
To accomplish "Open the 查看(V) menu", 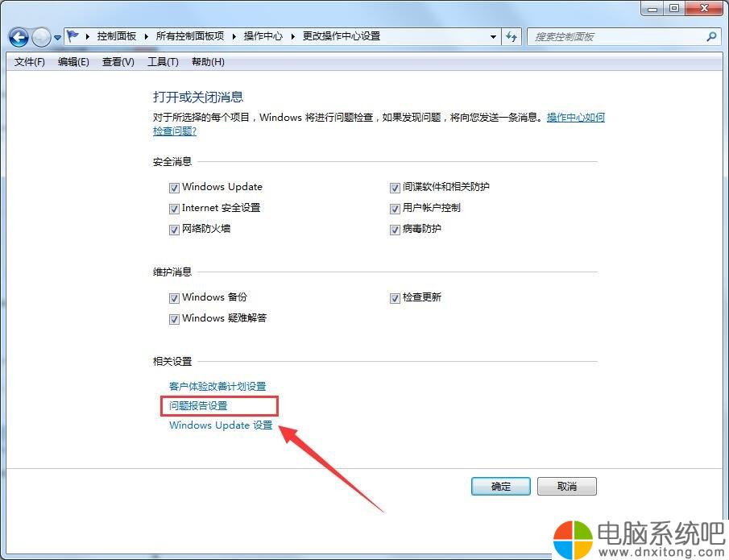I will tap(118, 62).
